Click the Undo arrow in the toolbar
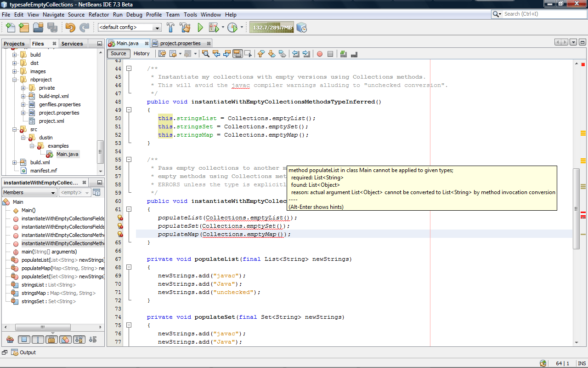The image size is (588, 368). click(70, 28)
